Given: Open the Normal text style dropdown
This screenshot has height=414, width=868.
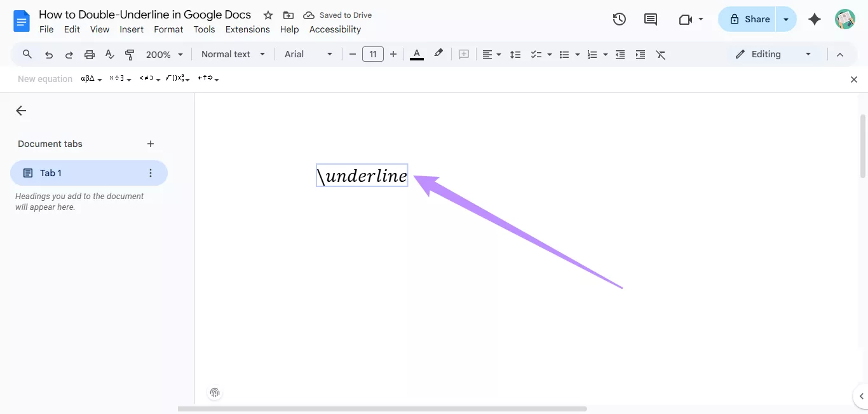Looking at the screenshot, I should [232, 54].
